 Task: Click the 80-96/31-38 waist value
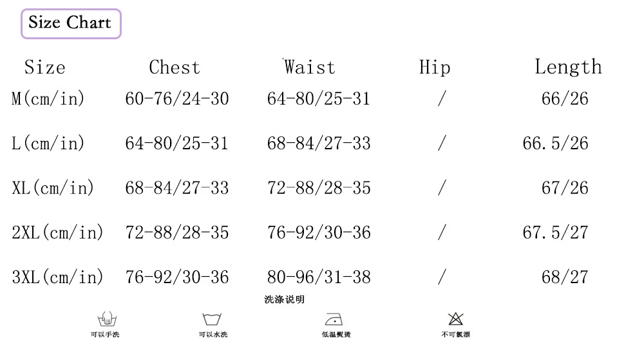point(319,277)
